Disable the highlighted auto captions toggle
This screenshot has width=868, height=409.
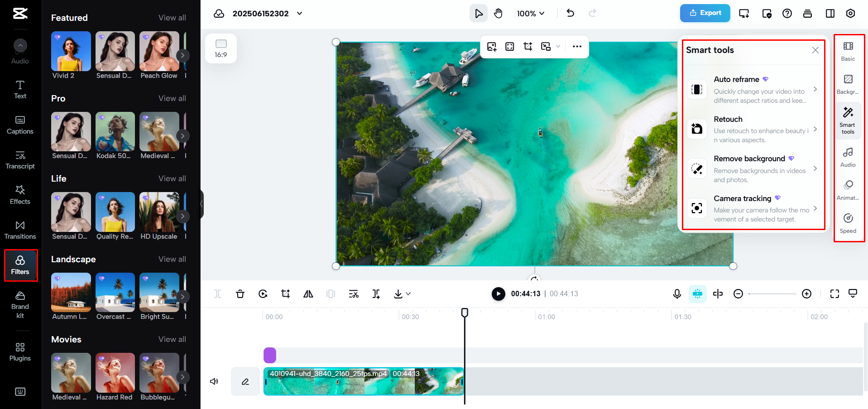tap(697, 294)
